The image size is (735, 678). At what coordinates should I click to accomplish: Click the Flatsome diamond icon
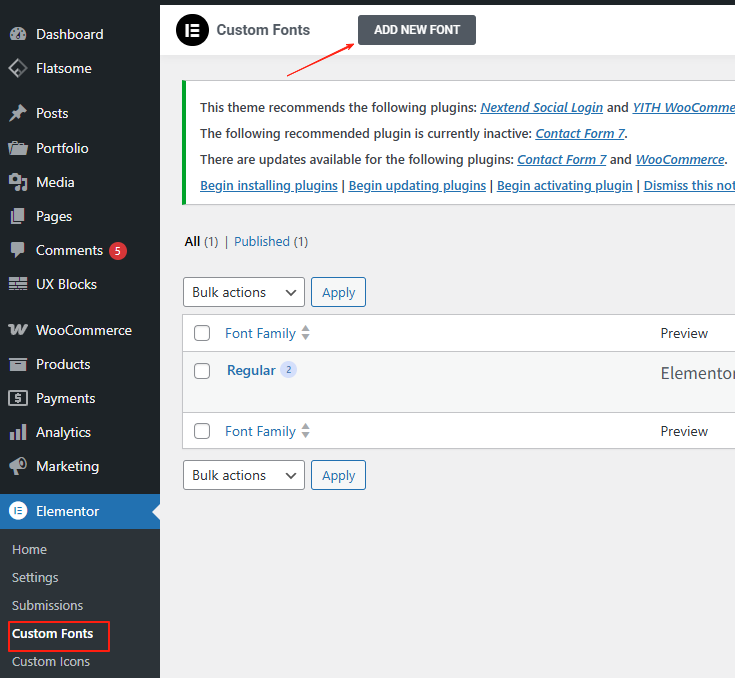click(x=18, y=68)
